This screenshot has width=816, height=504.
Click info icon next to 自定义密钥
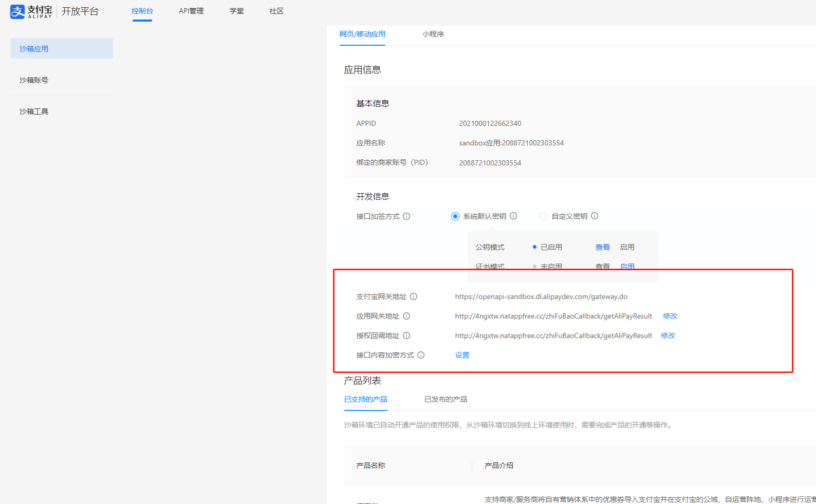(x=595, y=216)
